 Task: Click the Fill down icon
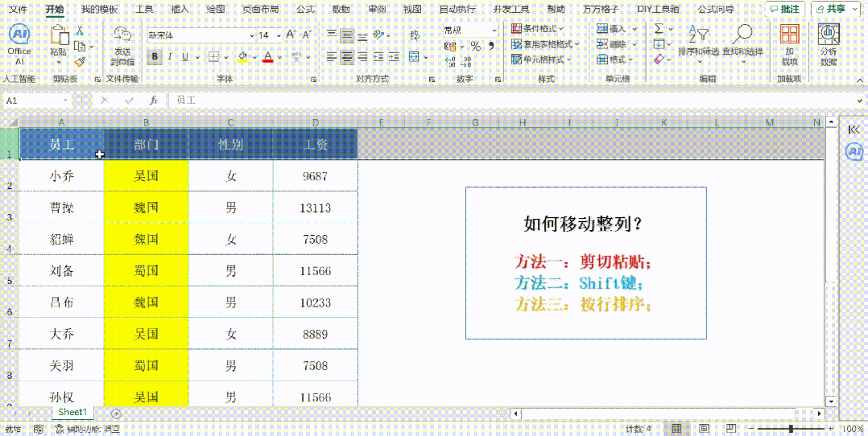pos(659,43)
